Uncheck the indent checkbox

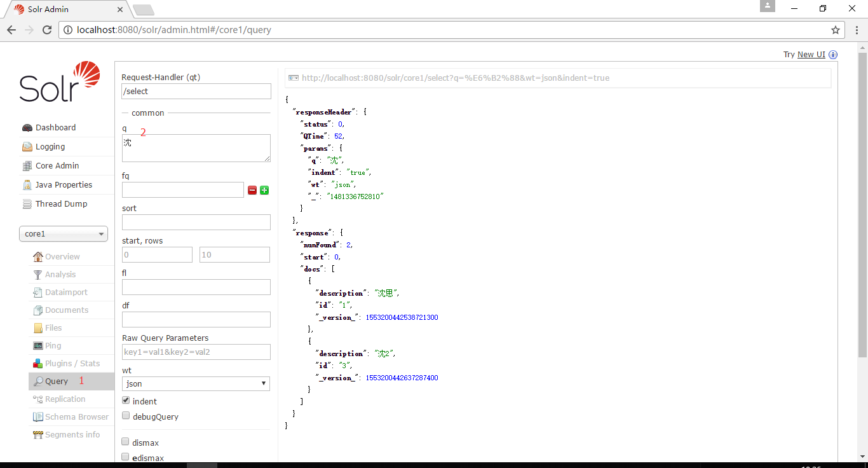click(x=126, y=401)
